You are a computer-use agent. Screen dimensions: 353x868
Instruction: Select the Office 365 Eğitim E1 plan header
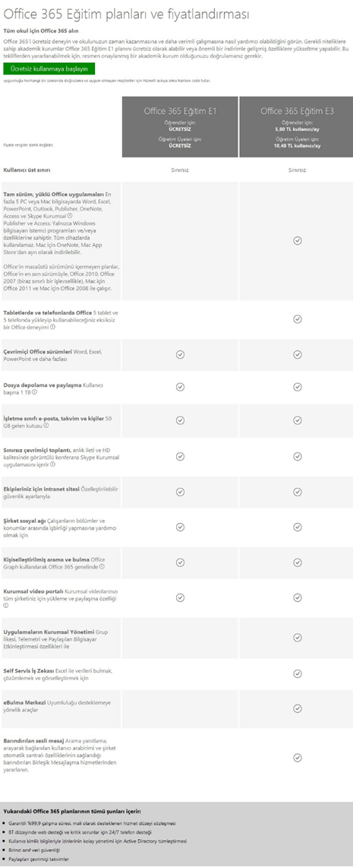click(180, 128)
